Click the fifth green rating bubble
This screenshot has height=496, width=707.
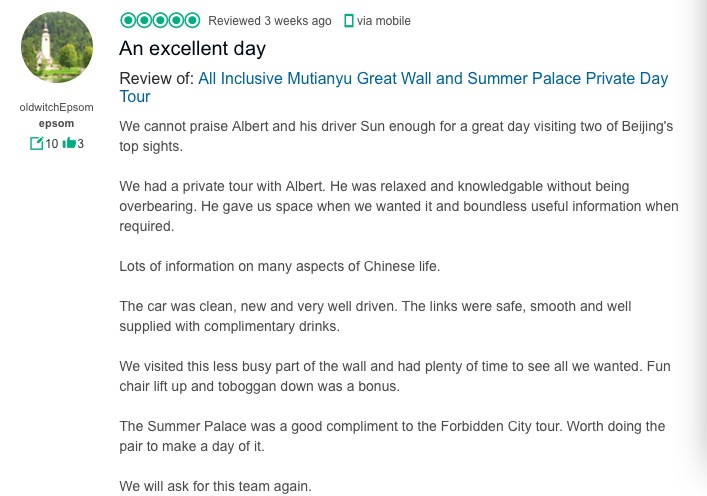pyautogui.click(x=193, y=20)
